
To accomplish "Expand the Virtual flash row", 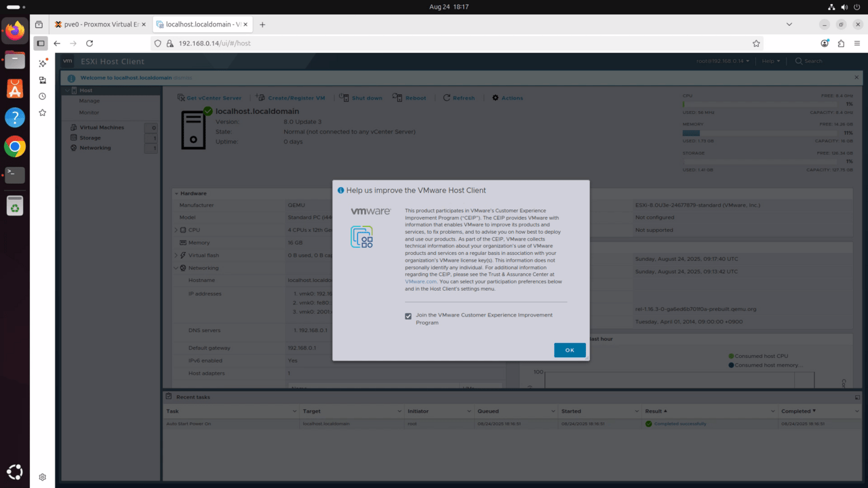I will point(176,256).
